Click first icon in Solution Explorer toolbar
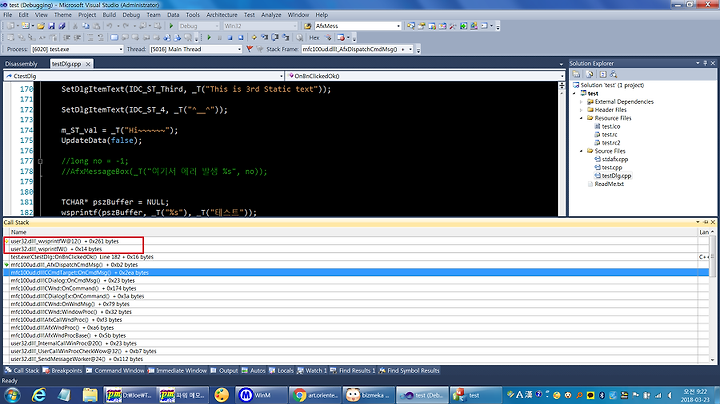 [x=576, y=74]
